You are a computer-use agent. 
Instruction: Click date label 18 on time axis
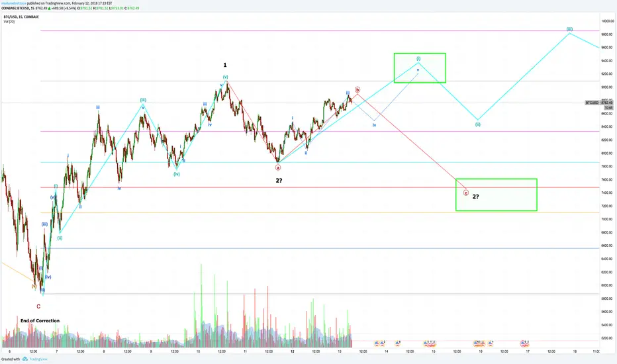click(x=575, y=351)
